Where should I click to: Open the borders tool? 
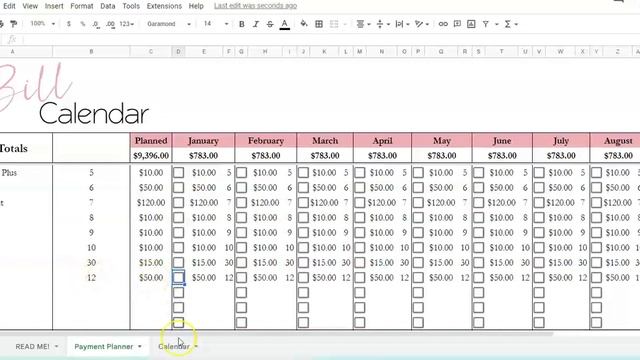[319, 24]
